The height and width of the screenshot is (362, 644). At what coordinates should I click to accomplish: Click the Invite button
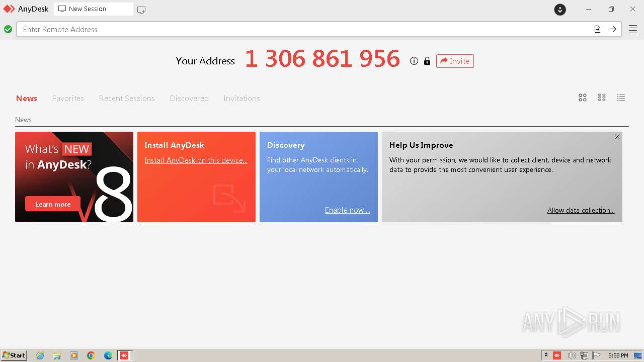coord(455,61)
